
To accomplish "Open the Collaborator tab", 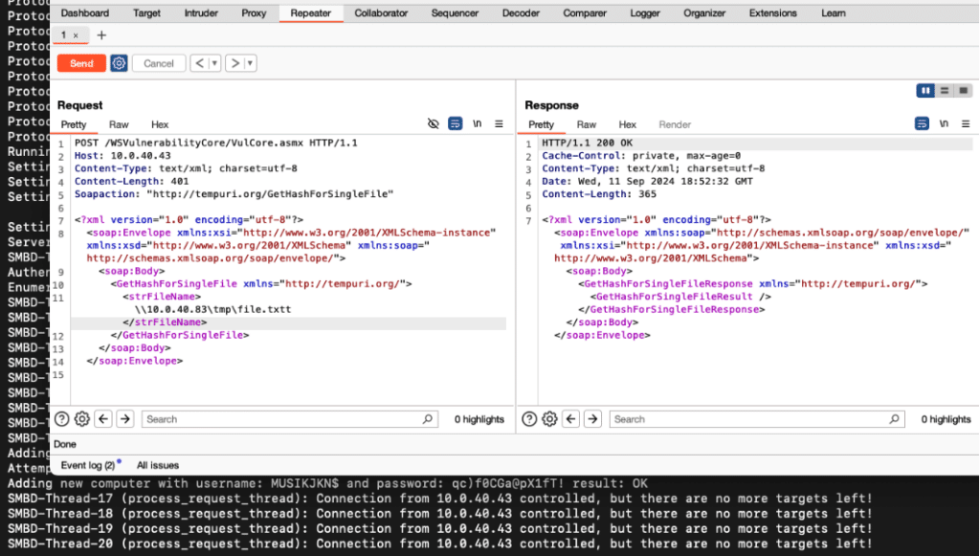I will (x=381, y=13).
